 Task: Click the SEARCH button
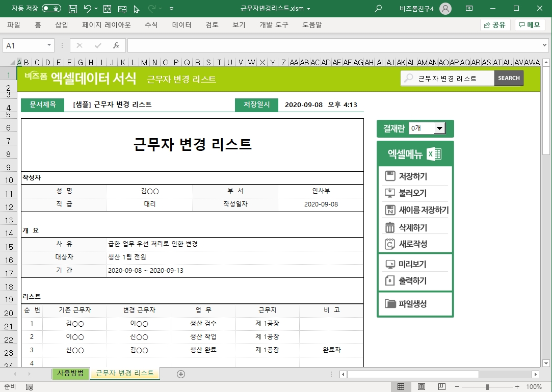pos(509,78)
